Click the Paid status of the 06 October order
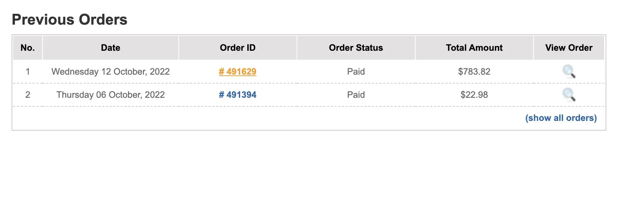Screen dimensions: 644x212 click(356, 95)
